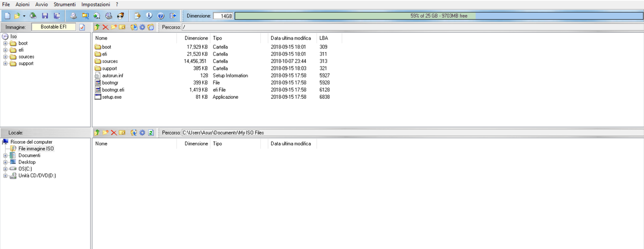The image size is (644, 249).
Task: Open the Strumenti menu
Action: [x=64, y=4]
